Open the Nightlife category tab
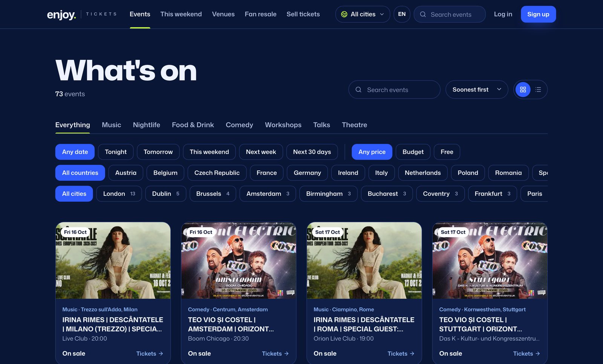The image size is (603, 364). pos(147,125)
